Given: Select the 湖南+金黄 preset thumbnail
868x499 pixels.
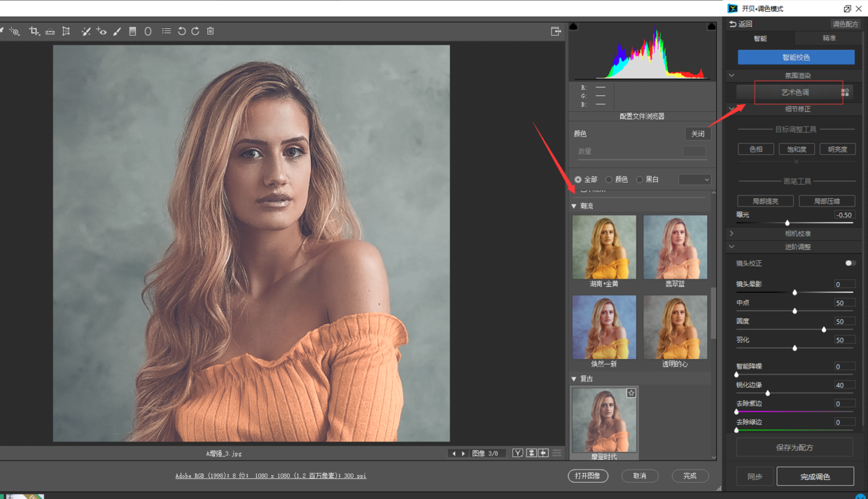Looking at the screenshot, I should 604,247.
